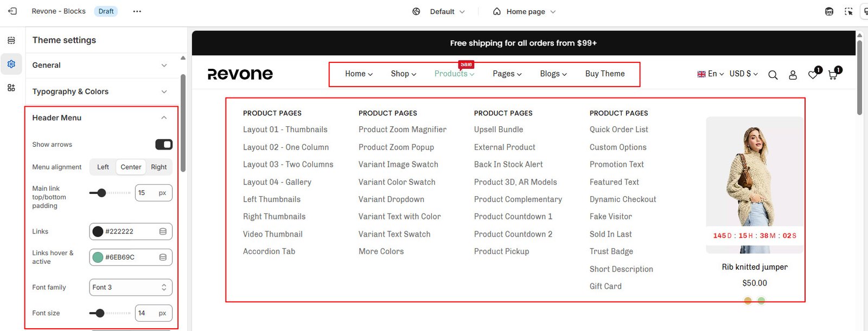Set menu alignment to Left
The width and height of the screenshot is (868, 331).
[103, 167]
